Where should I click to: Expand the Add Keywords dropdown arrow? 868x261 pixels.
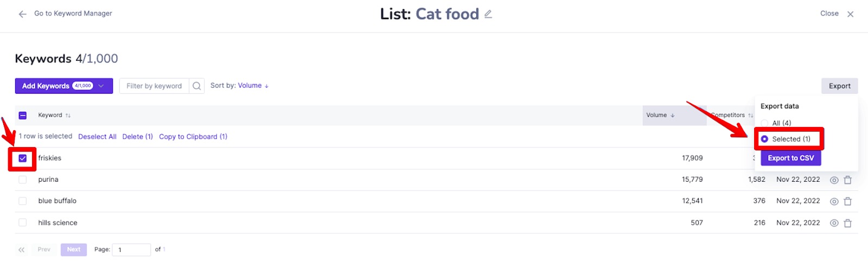101,86
